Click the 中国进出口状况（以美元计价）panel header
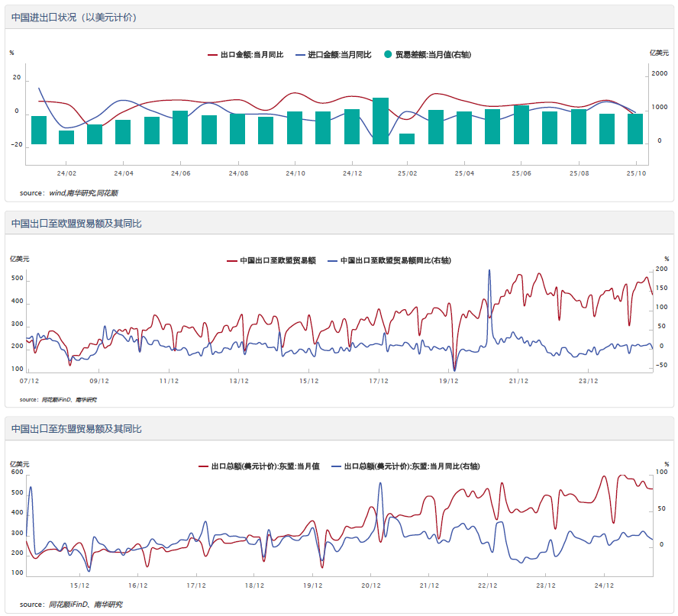 74,17
